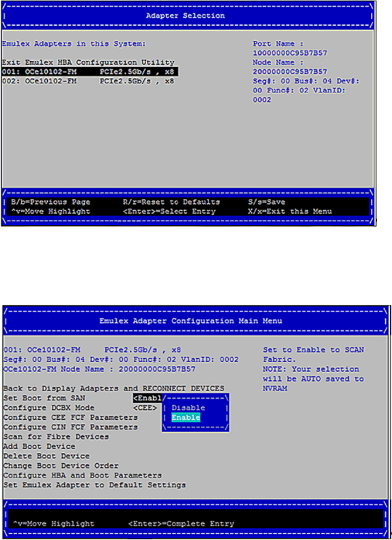Click the <Enter>=Select Entry hint
This screenshot has height=540, width=392.
tap(169, 211)
